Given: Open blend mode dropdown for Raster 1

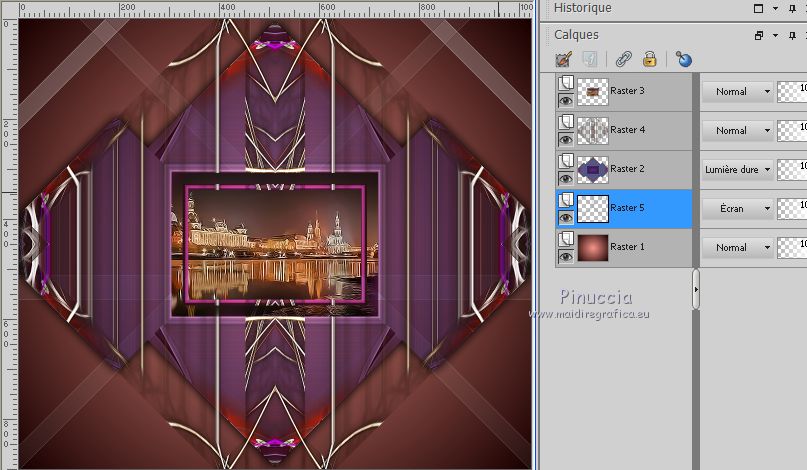Looking at the screenshot, I should (x=738, y=248).
